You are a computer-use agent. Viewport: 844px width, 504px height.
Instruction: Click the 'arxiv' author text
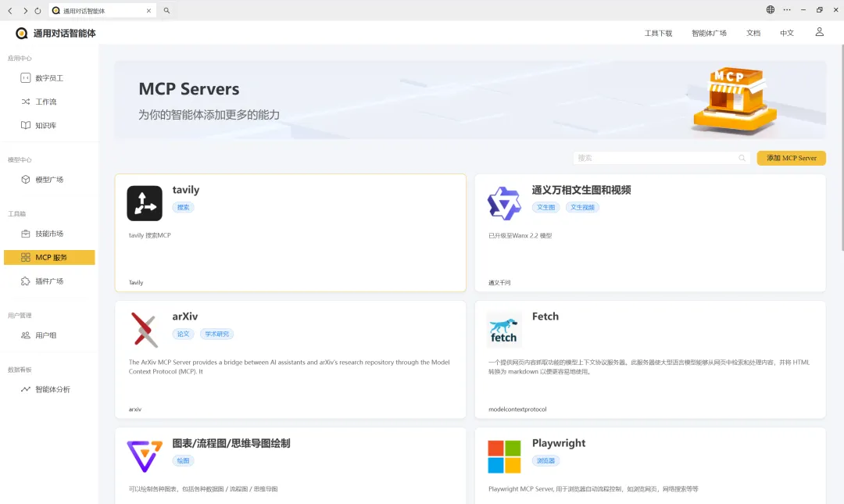coord(135,409)
